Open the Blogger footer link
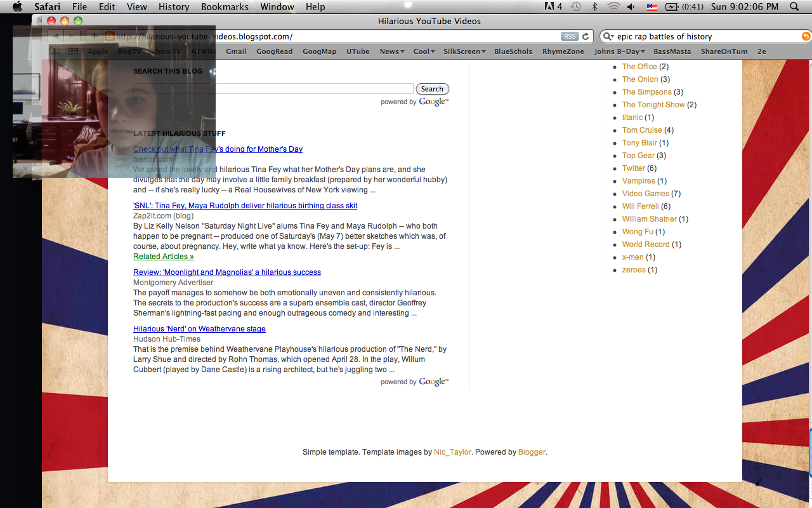812x508 pixels. [x=532, y=452]
